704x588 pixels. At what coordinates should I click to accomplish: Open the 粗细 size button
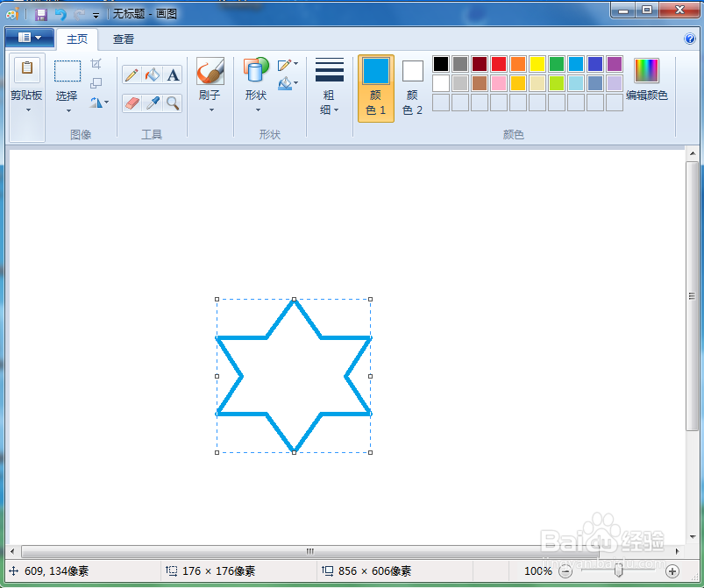[330, 89]
